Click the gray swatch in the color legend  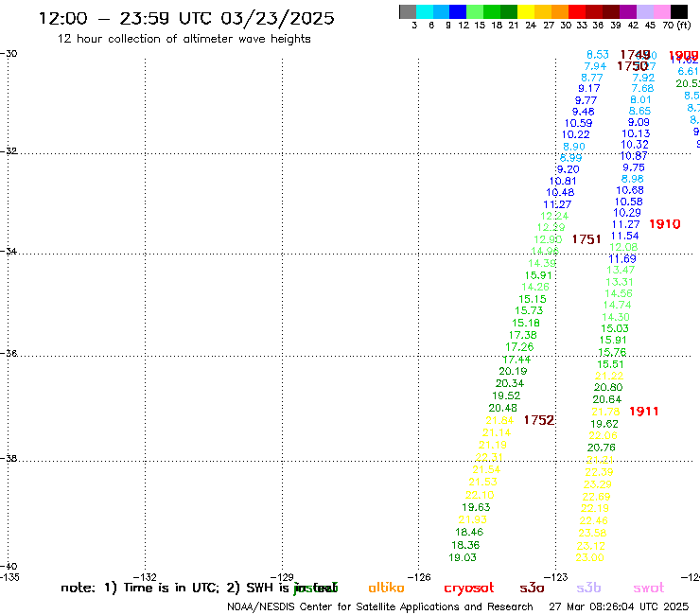(x=408, y=11)
